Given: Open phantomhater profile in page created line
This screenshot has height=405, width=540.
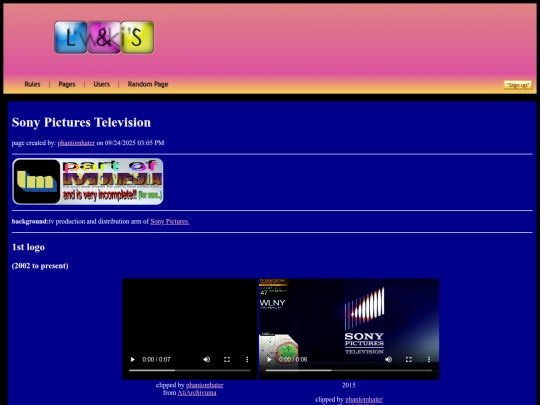Looking at the screenshot, I should (76, 143).
